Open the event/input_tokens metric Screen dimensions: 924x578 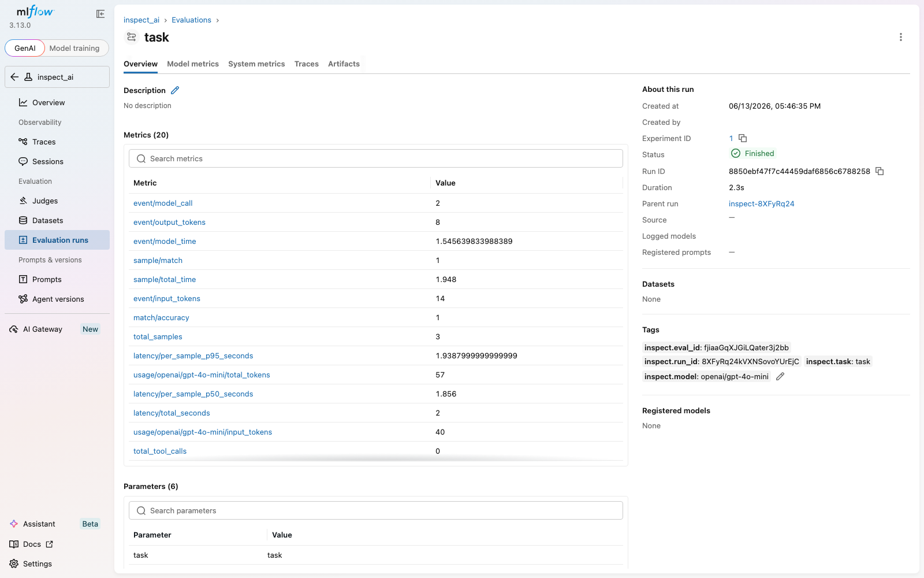click(167, 298)
